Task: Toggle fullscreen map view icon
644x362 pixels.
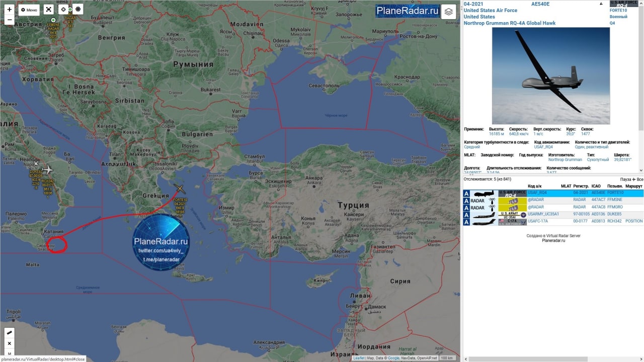Action: [x=48, y=10]
